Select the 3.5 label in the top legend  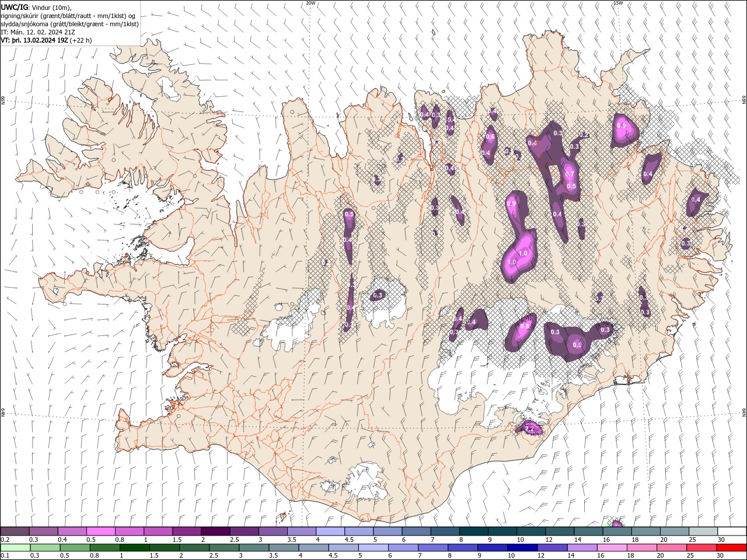click(292, 540)
